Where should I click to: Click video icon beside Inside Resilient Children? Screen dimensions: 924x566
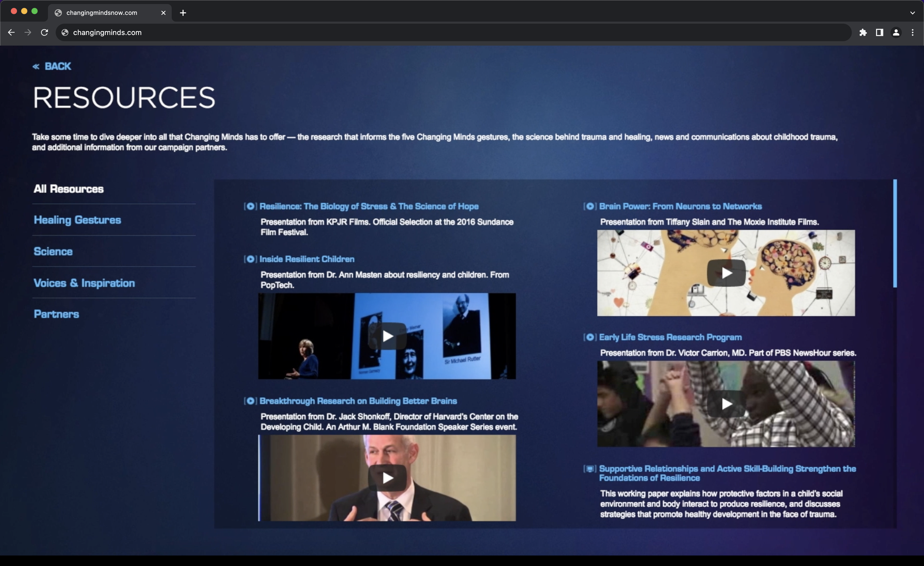pyautogui.click(x=250, y=259)
